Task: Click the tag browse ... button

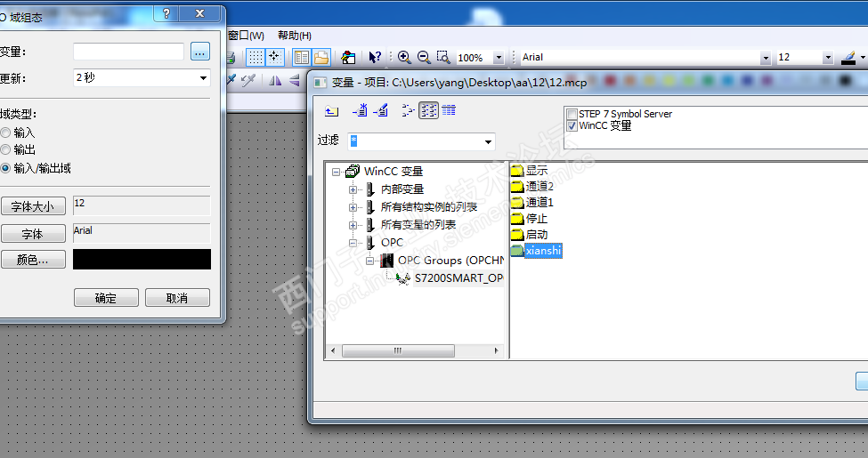Action: click(x=200, y=52)
